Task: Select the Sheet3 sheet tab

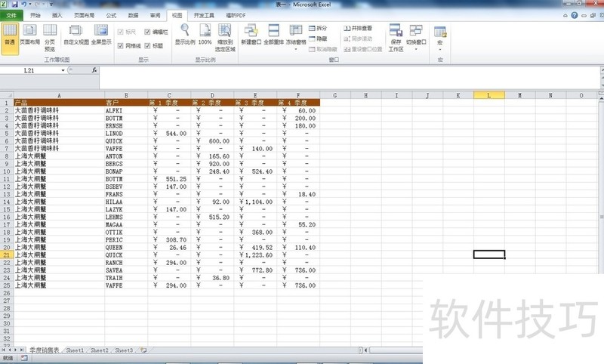Action: tap(124, 350)
